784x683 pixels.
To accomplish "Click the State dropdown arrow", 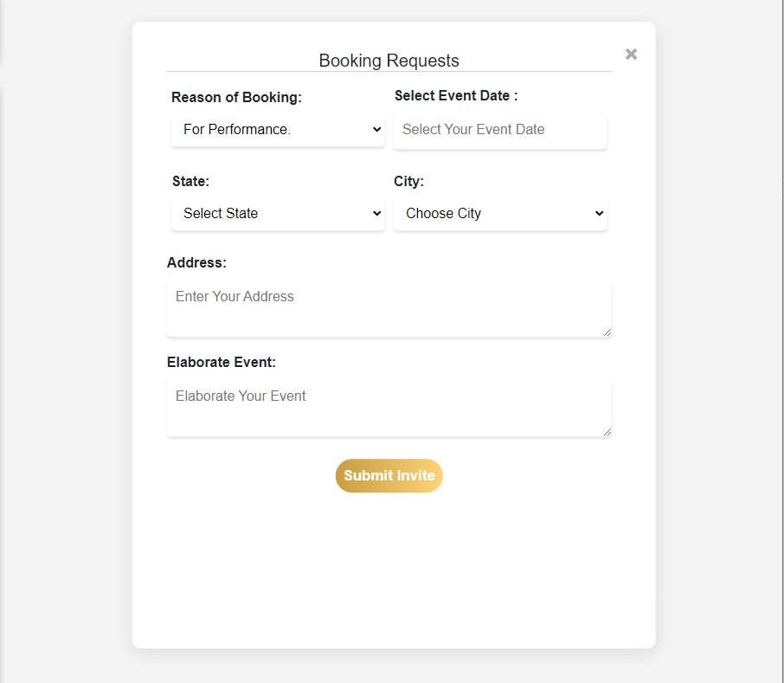I will 376,213.
